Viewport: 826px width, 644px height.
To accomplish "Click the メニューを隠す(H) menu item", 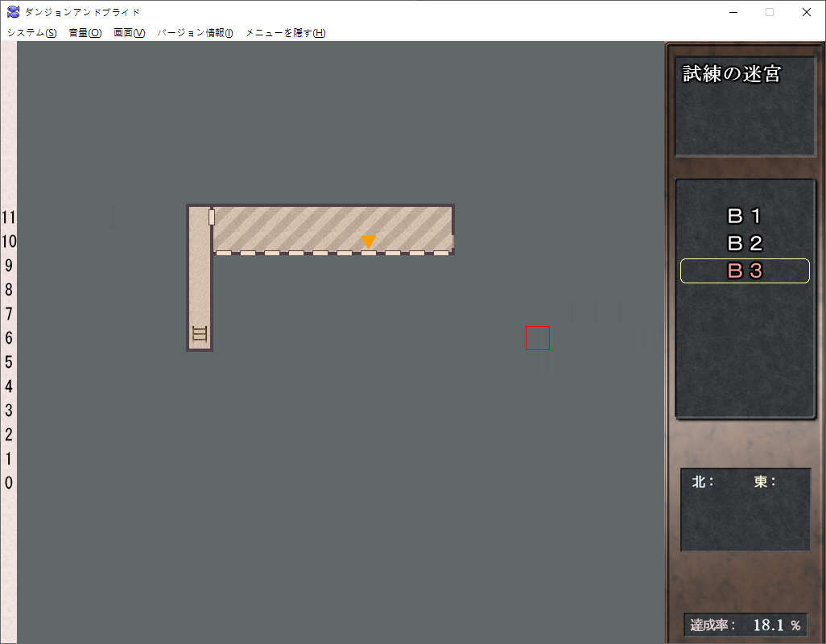I will pos(286,33).
